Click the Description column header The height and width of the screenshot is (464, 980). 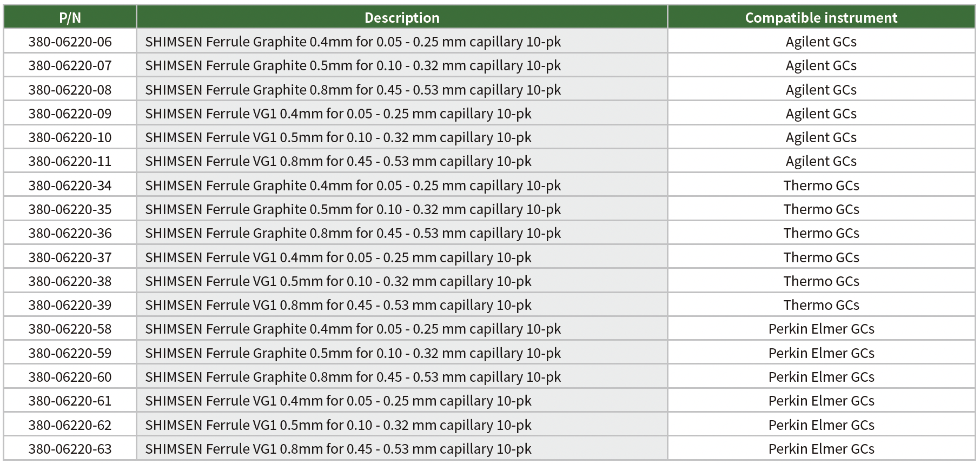tap(402, 18)
